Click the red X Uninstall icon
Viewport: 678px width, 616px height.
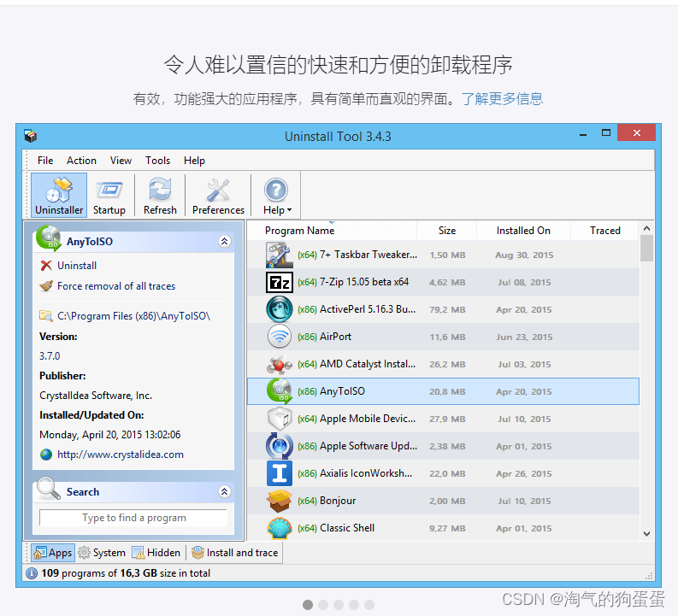point(46,265)
